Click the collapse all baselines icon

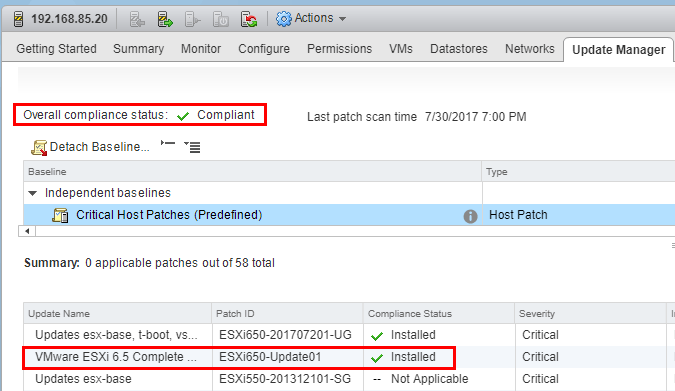tap(168, 143)
